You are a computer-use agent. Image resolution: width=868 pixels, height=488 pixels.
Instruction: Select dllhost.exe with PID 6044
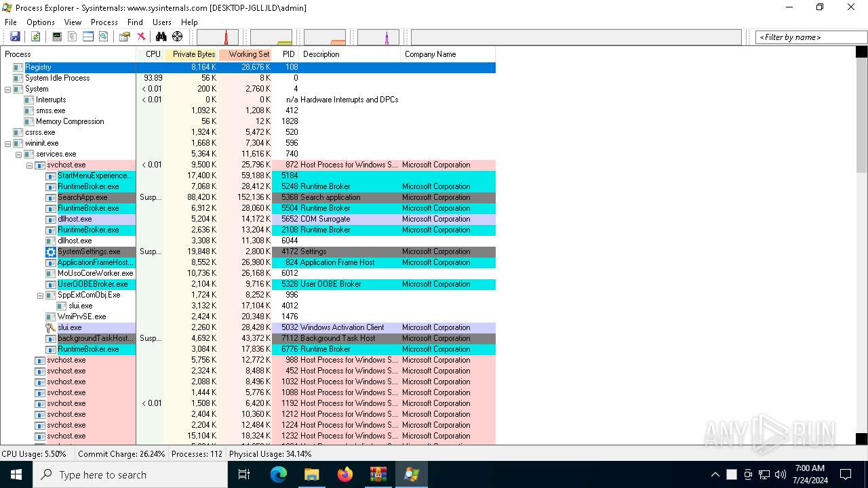[248, 241]
